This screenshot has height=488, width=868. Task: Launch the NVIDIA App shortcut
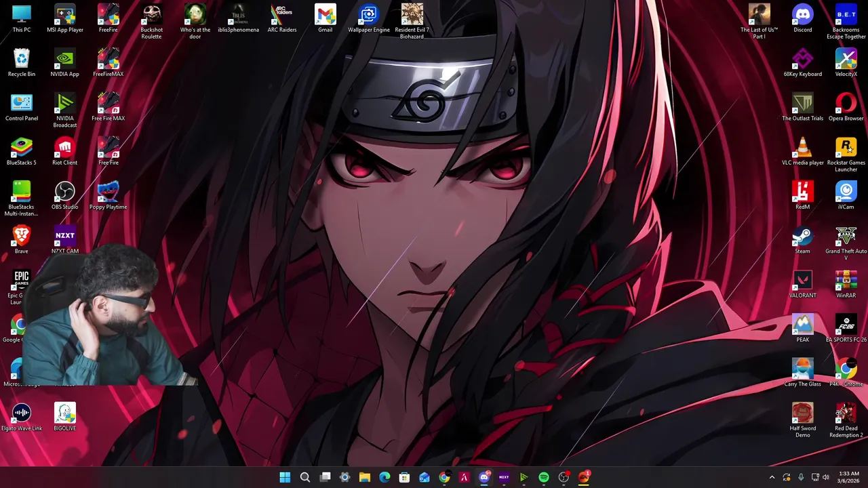pos(65,62)
